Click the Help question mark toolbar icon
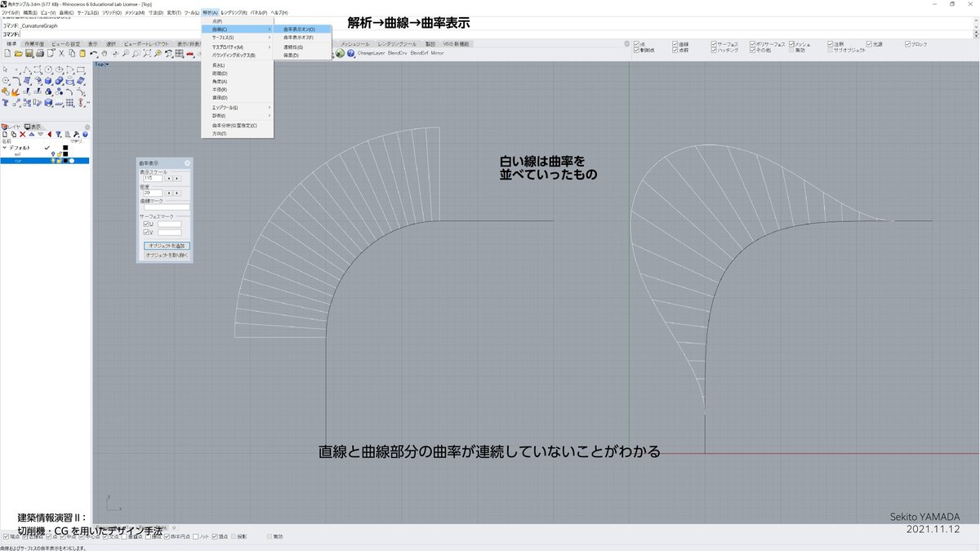The image size is (980, 551). pos(350,53)
